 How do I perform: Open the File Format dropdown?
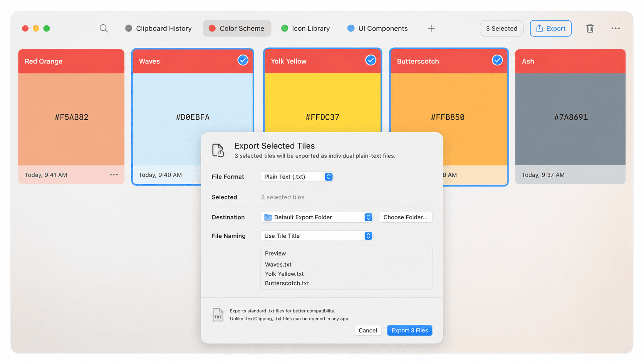pos(297,177)
